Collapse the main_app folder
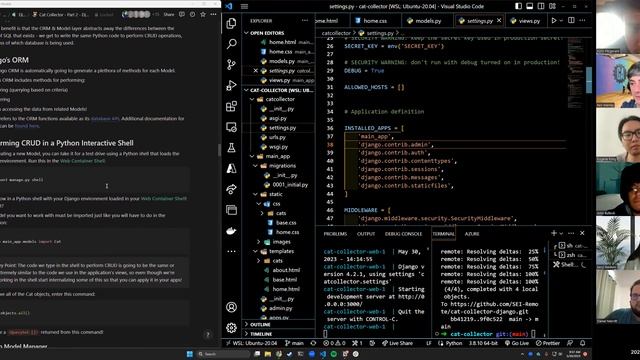Viewport: 640px width, 360px height. pos(279,156)
